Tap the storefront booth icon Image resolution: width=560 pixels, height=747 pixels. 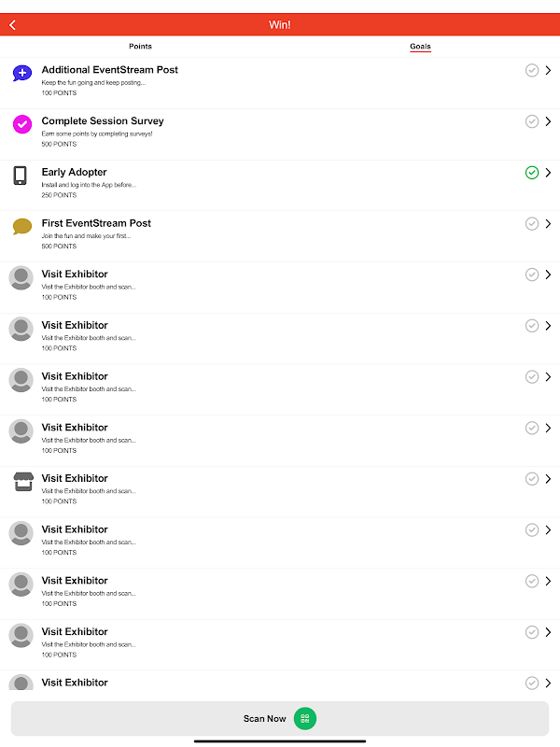23,482
